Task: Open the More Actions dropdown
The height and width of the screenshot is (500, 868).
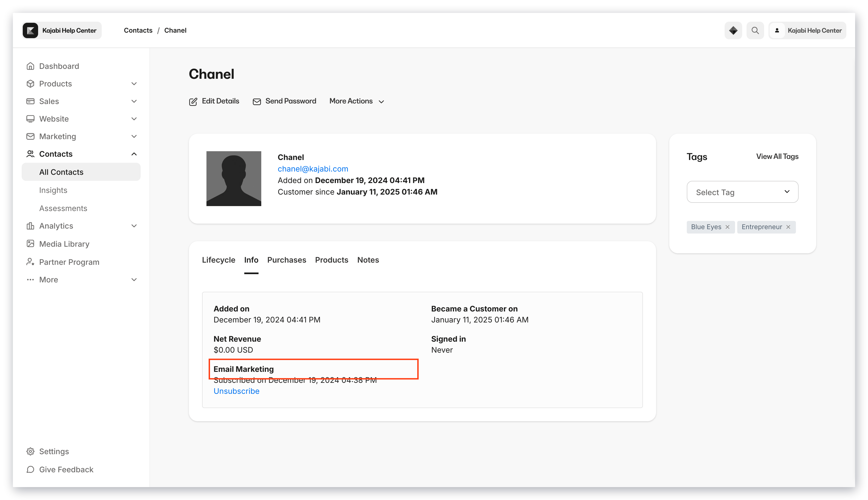Action: pyautogui.click(x=356, y=101)
